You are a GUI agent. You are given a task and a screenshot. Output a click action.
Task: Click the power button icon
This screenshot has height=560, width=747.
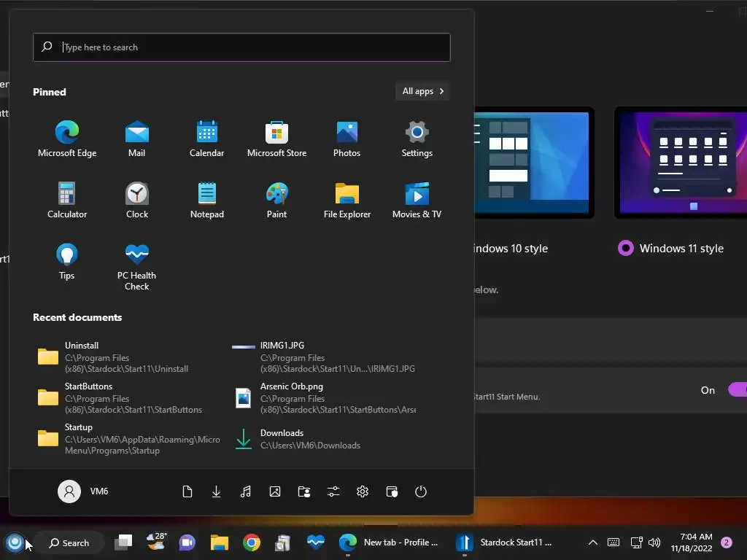coord(421,491)
